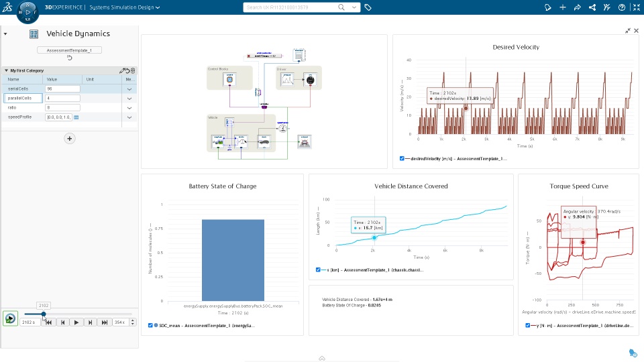This screenshot has width=644, height=362.
Task: Click the magnifier search icon
Action: (341, 7)
